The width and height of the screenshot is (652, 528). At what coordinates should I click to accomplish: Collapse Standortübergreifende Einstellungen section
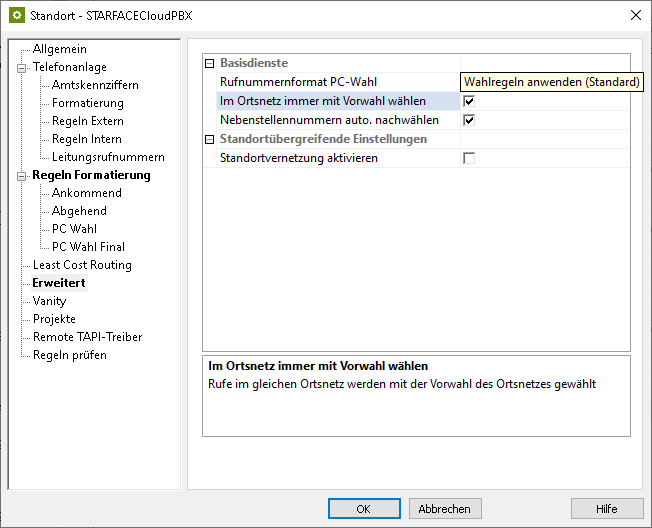click(210, 139)
